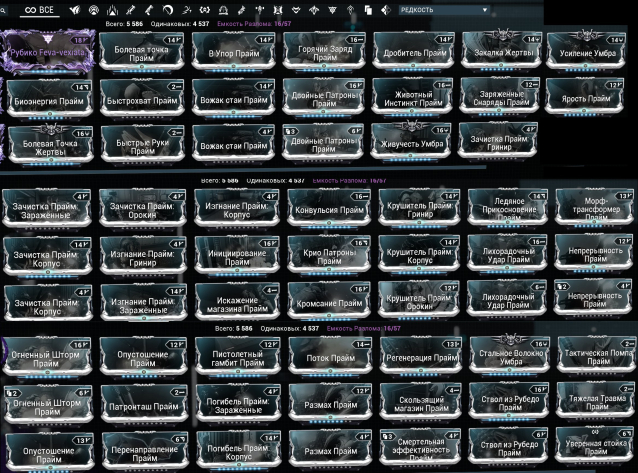Select the Усиление Умбра mod
Image resolution: width=638 pixels, height=473 pixels.
[x=586, y=51]
